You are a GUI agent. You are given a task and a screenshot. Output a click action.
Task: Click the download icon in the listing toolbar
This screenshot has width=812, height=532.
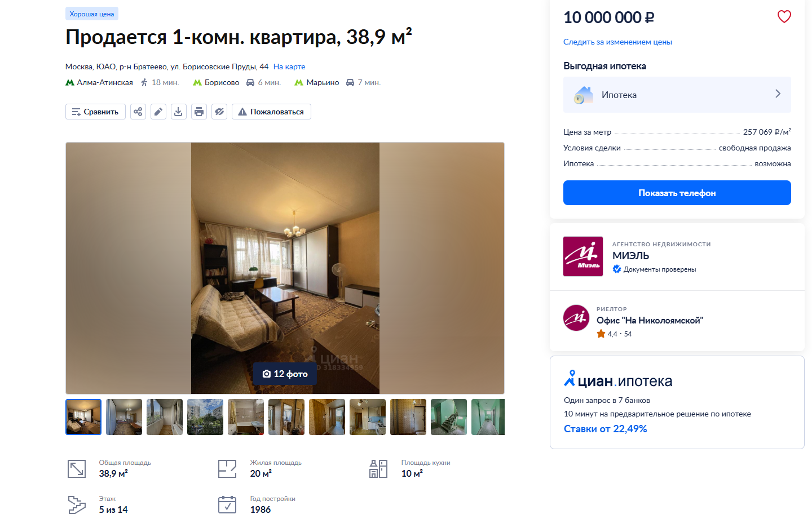point(179,112)
